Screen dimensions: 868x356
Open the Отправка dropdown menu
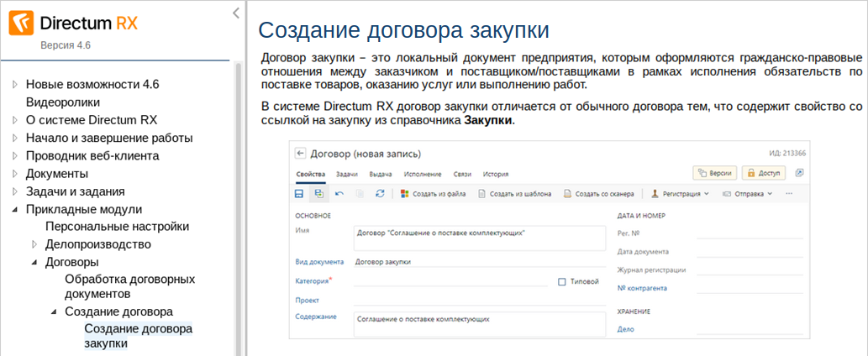coord(748,193)
